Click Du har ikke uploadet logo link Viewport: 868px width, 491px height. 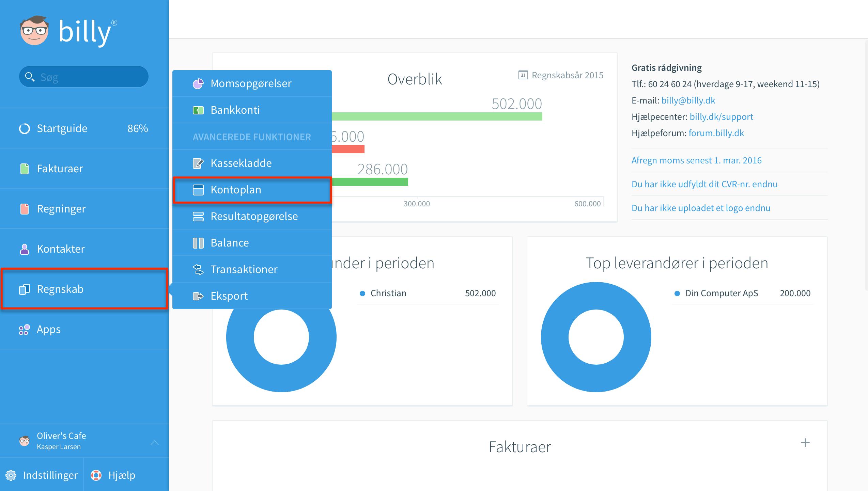click(701, 208)
